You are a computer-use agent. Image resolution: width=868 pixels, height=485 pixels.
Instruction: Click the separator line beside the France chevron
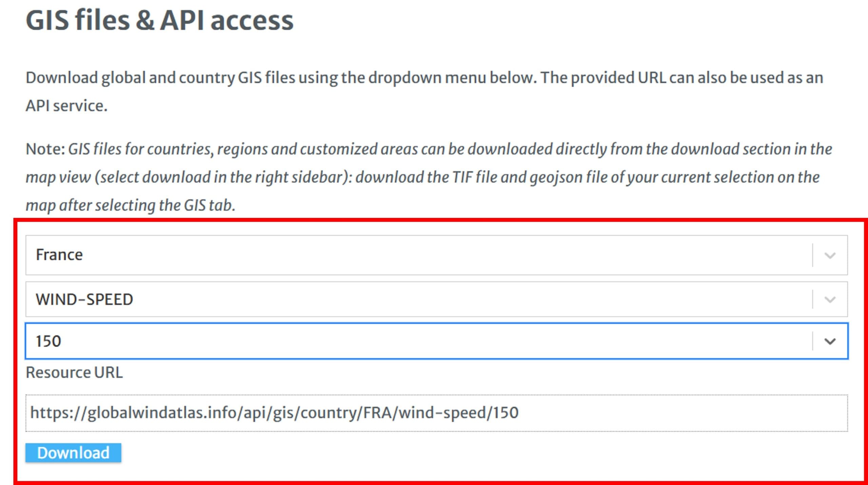pos(813,255)
